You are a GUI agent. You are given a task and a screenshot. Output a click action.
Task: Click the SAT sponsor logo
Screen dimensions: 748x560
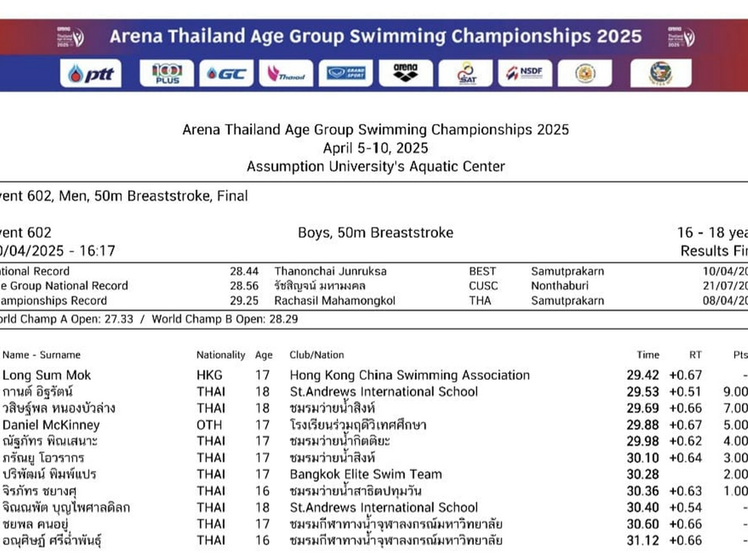tap(466, 73)
